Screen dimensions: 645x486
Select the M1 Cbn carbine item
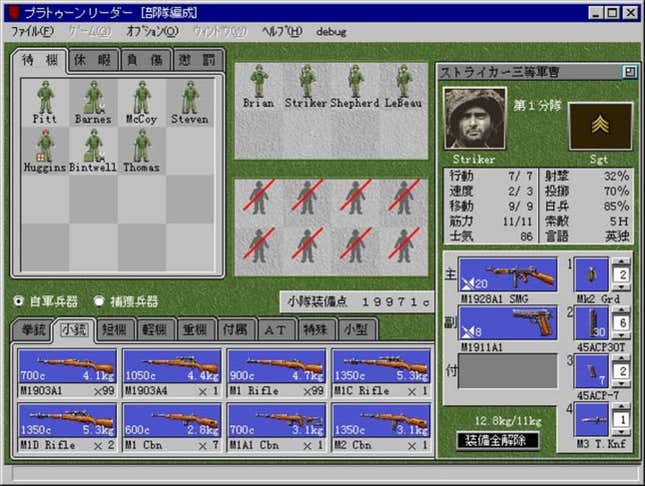172,427
